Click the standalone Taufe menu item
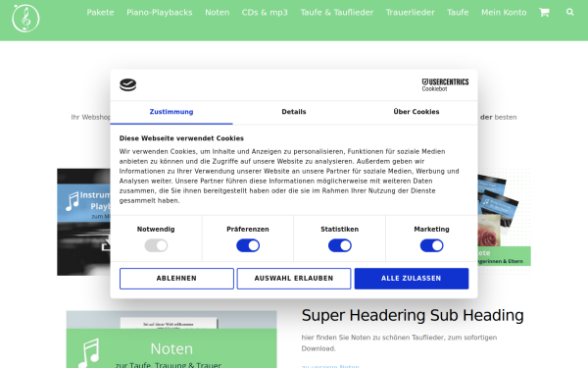588x368 pixels. (458, 13)
